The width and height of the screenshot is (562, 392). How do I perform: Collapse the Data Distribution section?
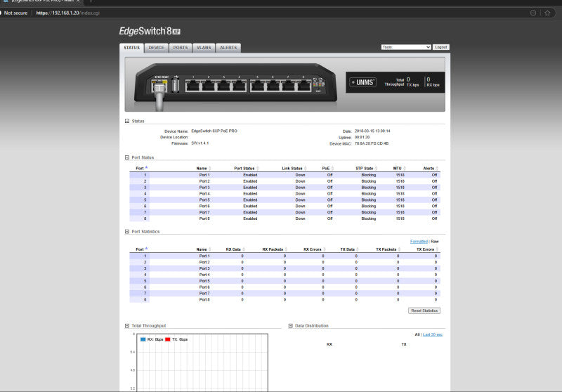290,326
